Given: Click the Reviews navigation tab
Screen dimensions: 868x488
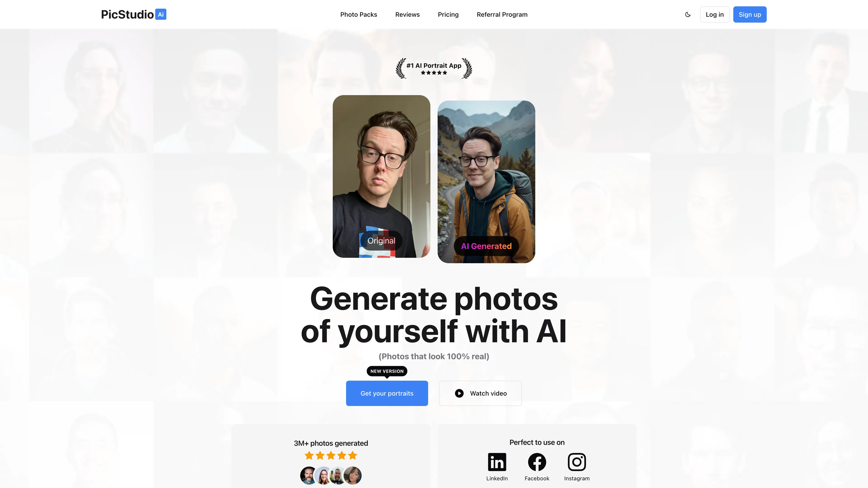Looking at the screenshot, I should [407, 14].
